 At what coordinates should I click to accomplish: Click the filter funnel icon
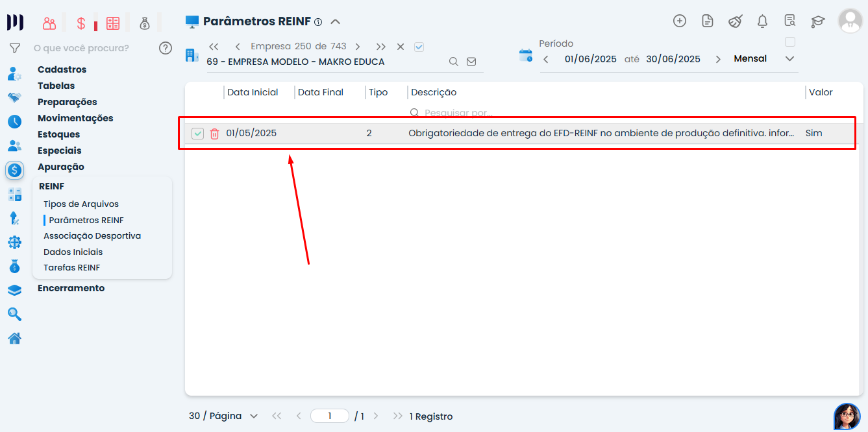tap(14, 48)
